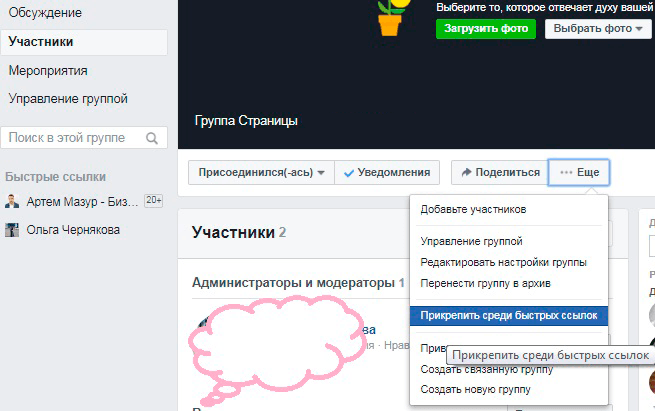Image resolution: width=655 pixels, height=411 pixels.
Task: Select the Участники sidebar item
Action: tap(41, 42)
